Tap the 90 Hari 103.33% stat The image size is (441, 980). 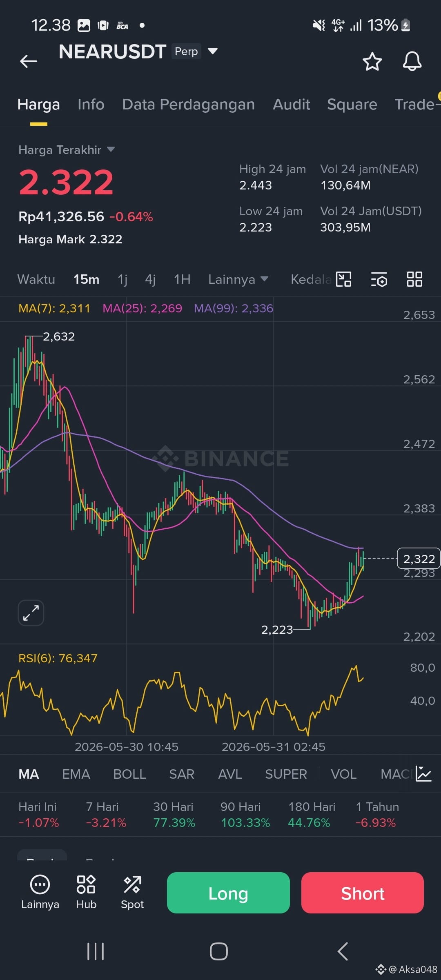pyautogui.click(x=245, y=815)
